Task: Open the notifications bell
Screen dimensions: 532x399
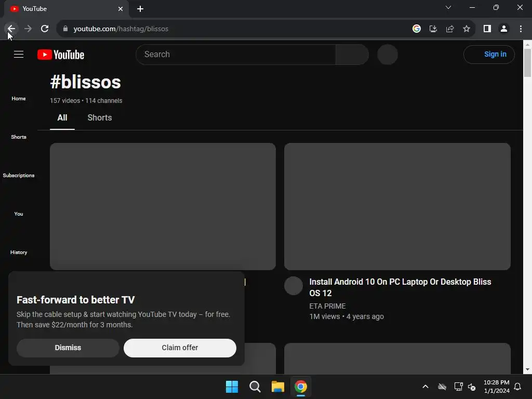Action: [x=518, y=387]
